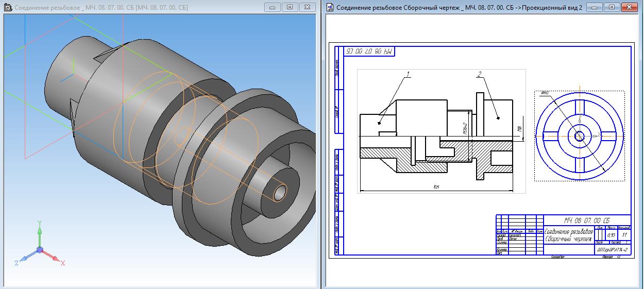Close the 3D model window
Screen dimensions: 644x289
point(307,7)
